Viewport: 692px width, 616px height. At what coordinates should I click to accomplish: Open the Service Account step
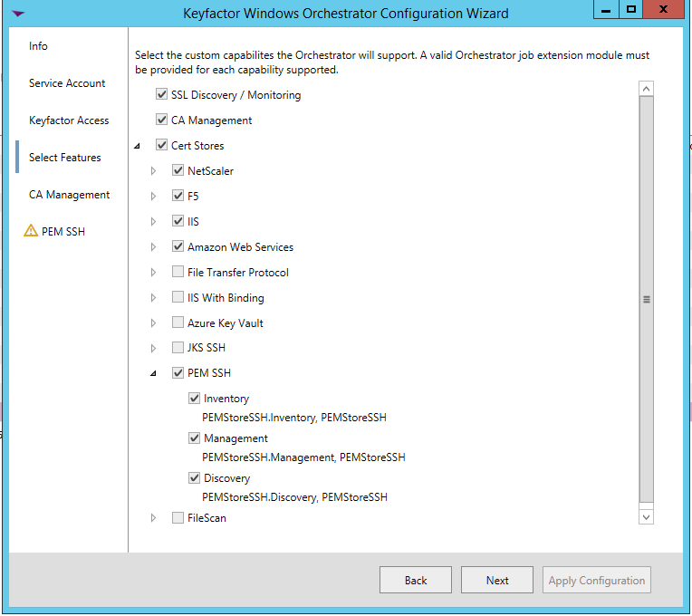67,83
